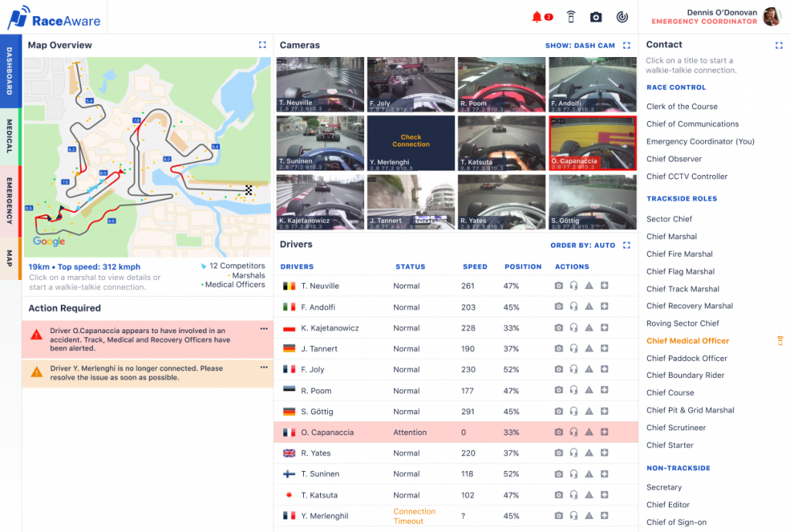The height and width of the screenshot is (532, 790).
Task: Contact the Chief Fire Marshal
Action: point(679,254)
